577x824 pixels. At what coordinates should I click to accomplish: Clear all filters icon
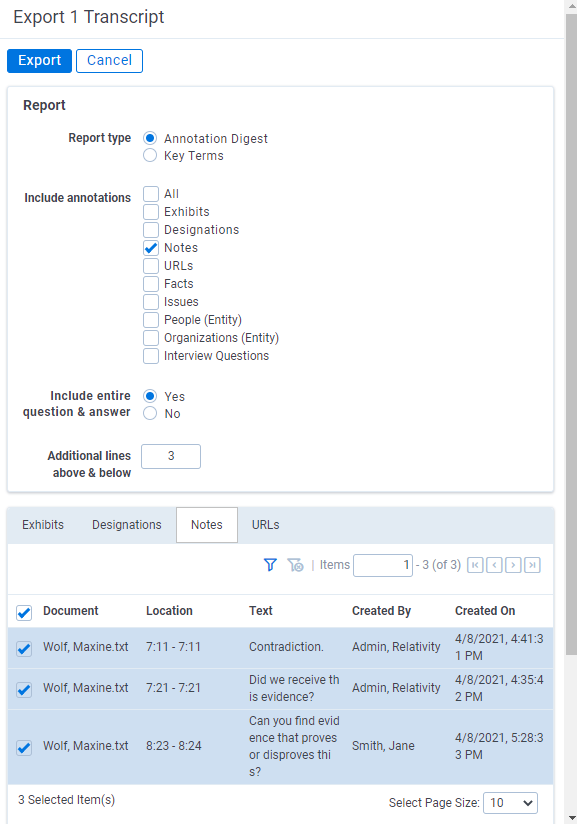(x=295, y=565)
